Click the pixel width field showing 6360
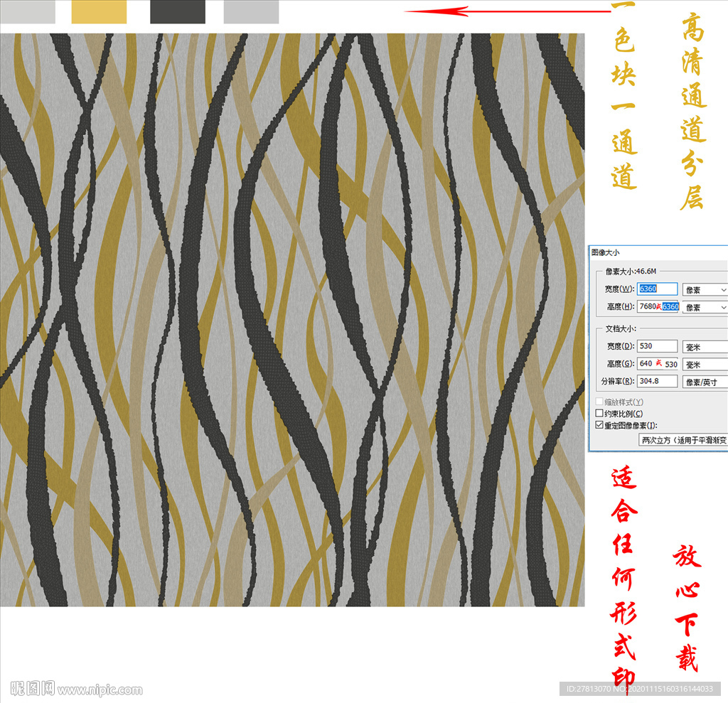 657,289
